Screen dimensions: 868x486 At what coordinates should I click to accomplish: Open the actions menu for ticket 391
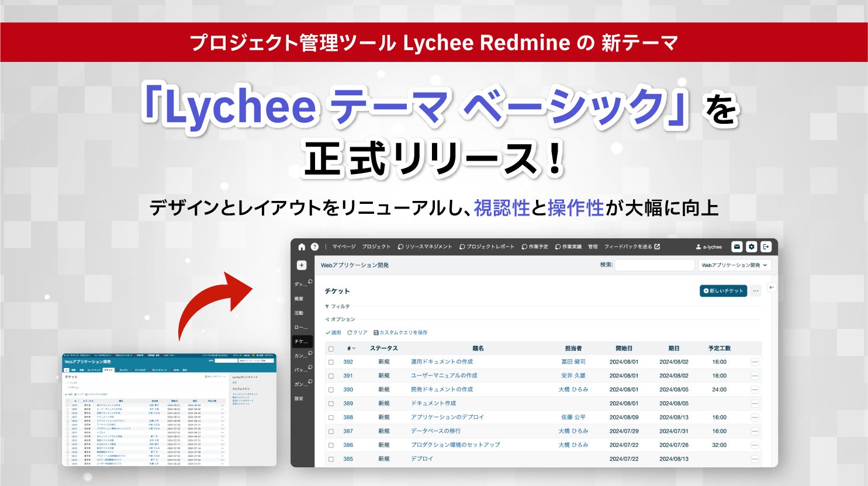pyautogui.click(x=755, y=376)
